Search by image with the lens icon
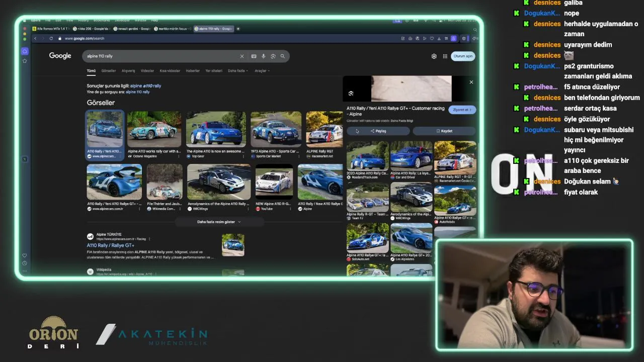Image resolution: width=644 pixels, height=362 pixels. (273, 56)
